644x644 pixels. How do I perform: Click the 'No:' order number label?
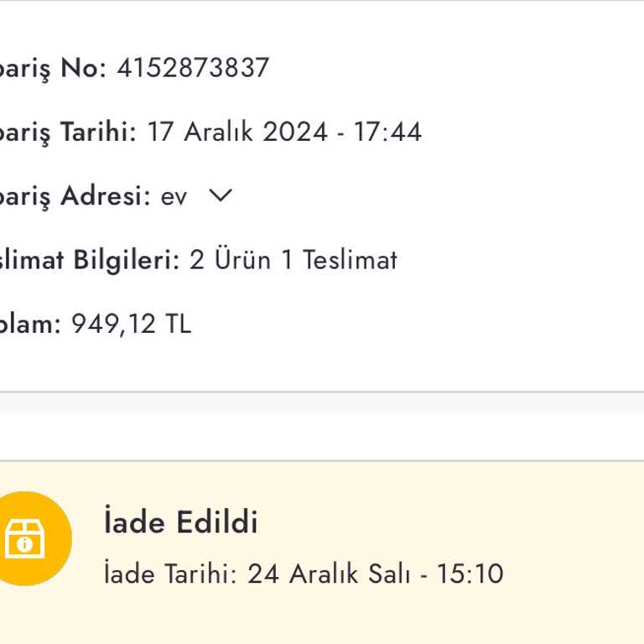pyautogui.click(x=83, y=68)
